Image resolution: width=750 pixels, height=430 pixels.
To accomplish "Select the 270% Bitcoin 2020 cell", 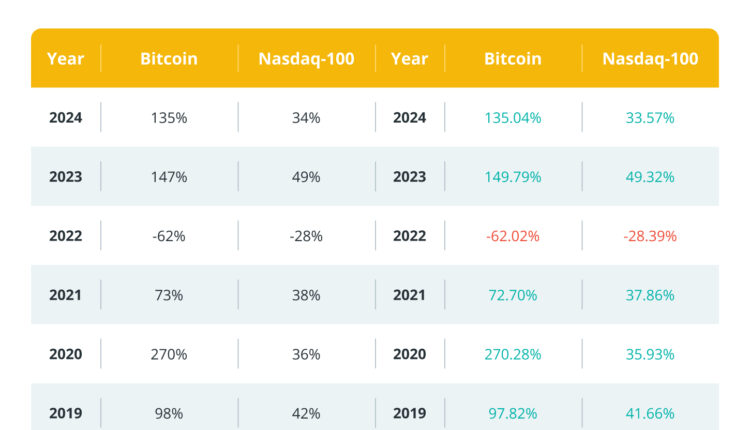I will click(168, 354).
